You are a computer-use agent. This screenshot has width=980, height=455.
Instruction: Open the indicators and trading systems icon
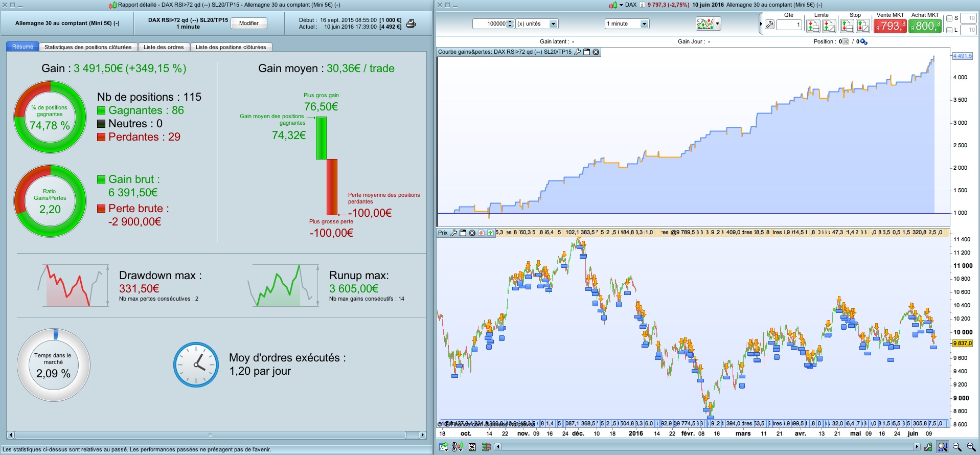point(704,24)
